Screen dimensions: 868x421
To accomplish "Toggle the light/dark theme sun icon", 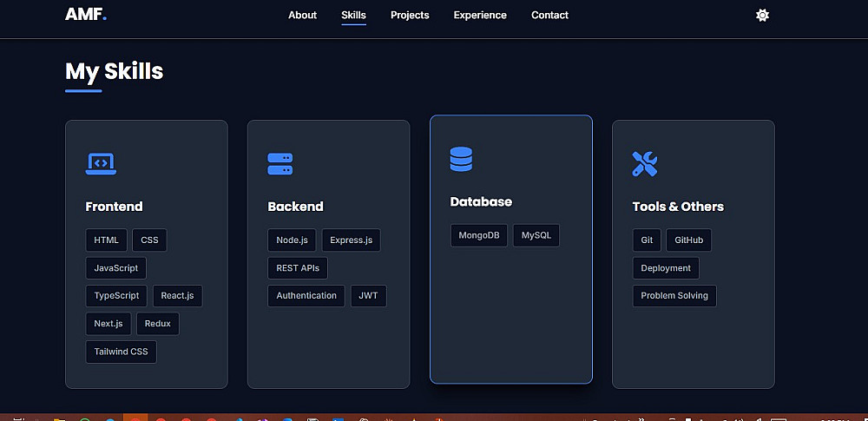I will (762, 16).
